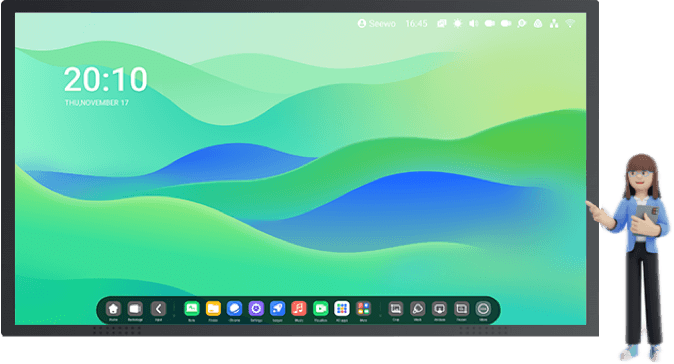Open the multi-app folder icon
This screenshot has width=674, height=364.
(x=364, y=309)
